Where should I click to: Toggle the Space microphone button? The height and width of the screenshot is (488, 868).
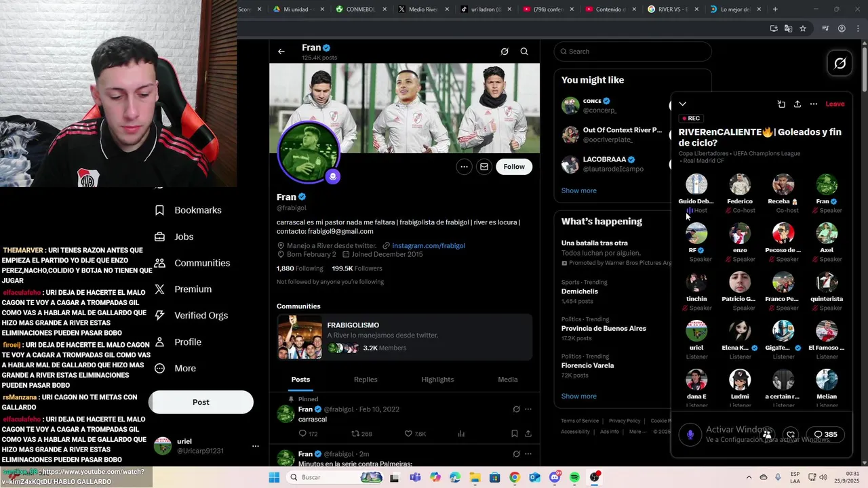coord(690,434)
